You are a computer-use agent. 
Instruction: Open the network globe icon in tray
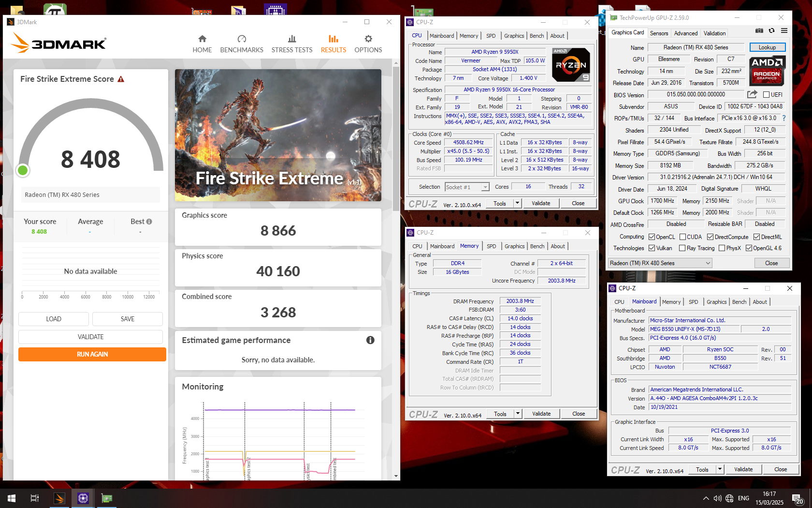tap(729, 498)
